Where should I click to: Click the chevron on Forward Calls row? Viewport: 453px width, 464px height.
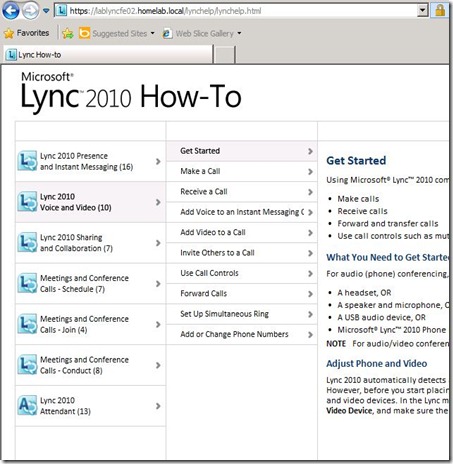pyautogui.click(x=310, y=294)
